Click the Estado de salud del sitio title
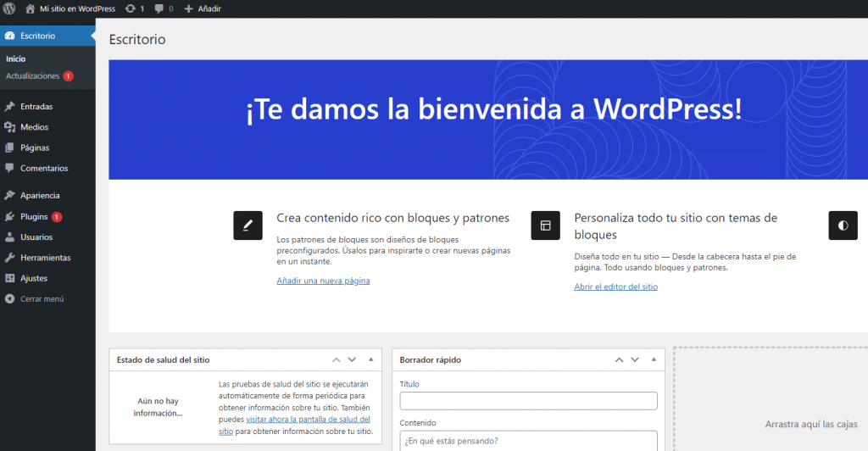The height and width of the screenshot is (451, 868). click(x=163, y=359)
